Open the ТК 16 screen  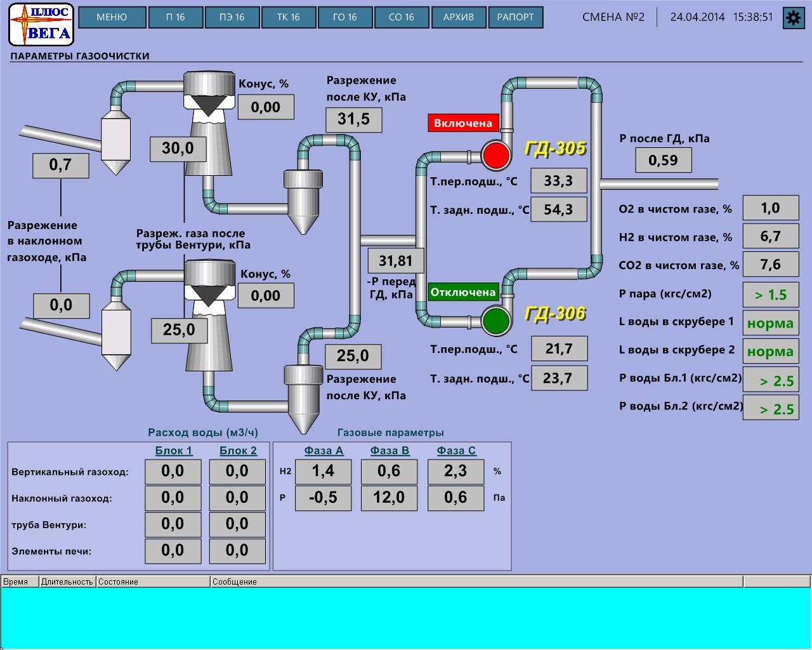tap(288, 17)
